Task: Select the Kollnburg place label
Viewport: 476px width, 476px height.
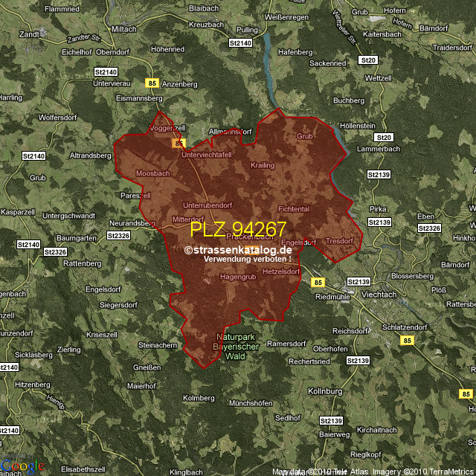Action: 325,390
